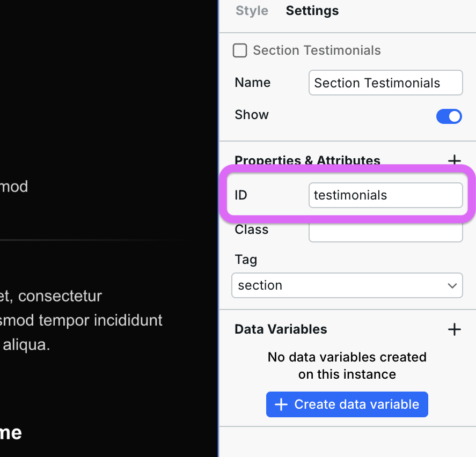Click the Create data variable button
This screenshot has height=457, width=476.
click(347, 404)
